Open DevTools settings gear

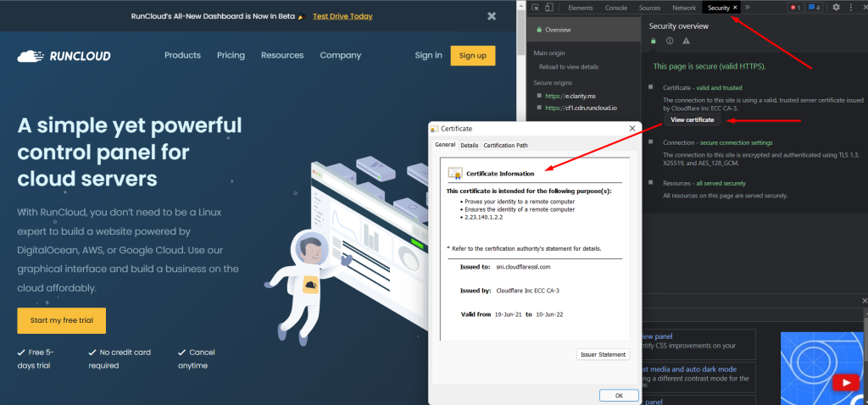836,7
